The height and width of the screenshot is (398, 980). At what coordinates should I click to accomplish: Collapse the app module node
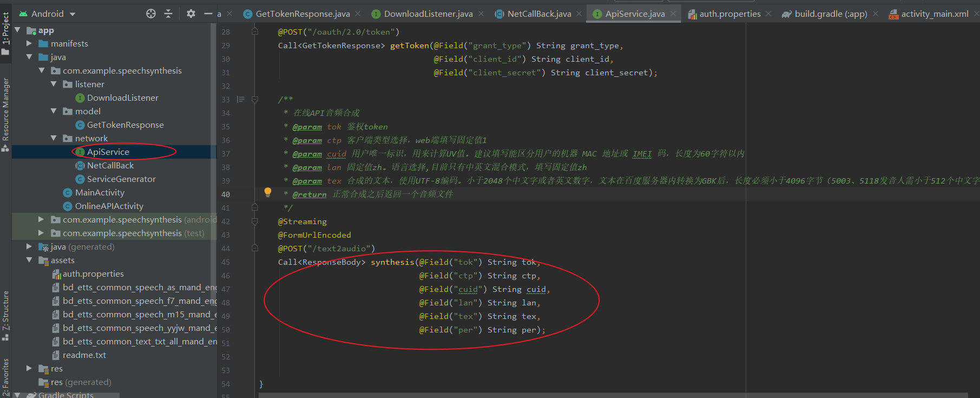pos(17,30)
